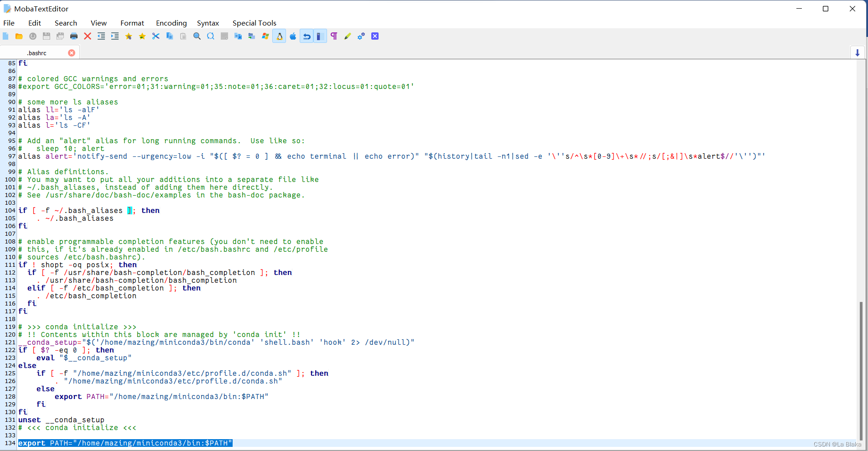868x451 pixels.
Task: Open the Syntax menu
Action: click(208, 23)
